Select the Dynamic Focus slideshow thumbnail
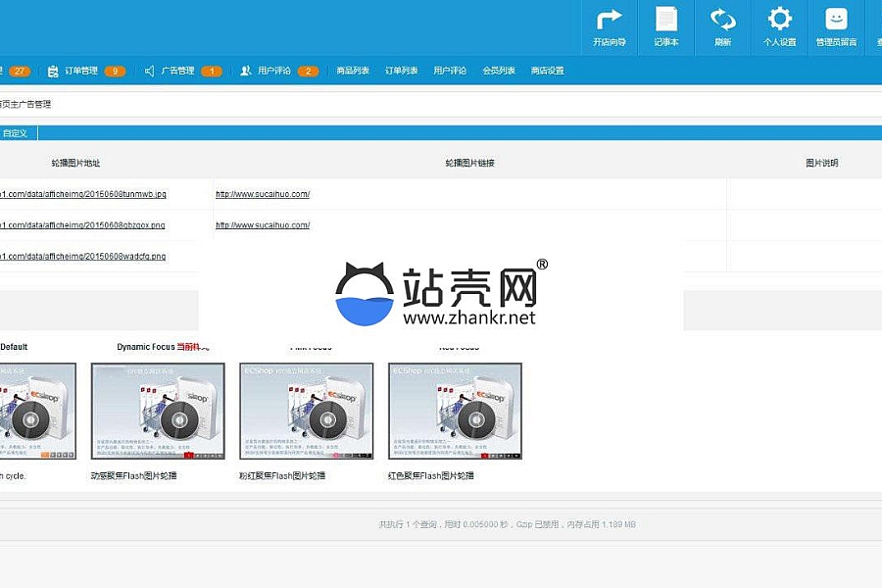The width and height of the screenshot is (882, 588). point(158,412)
